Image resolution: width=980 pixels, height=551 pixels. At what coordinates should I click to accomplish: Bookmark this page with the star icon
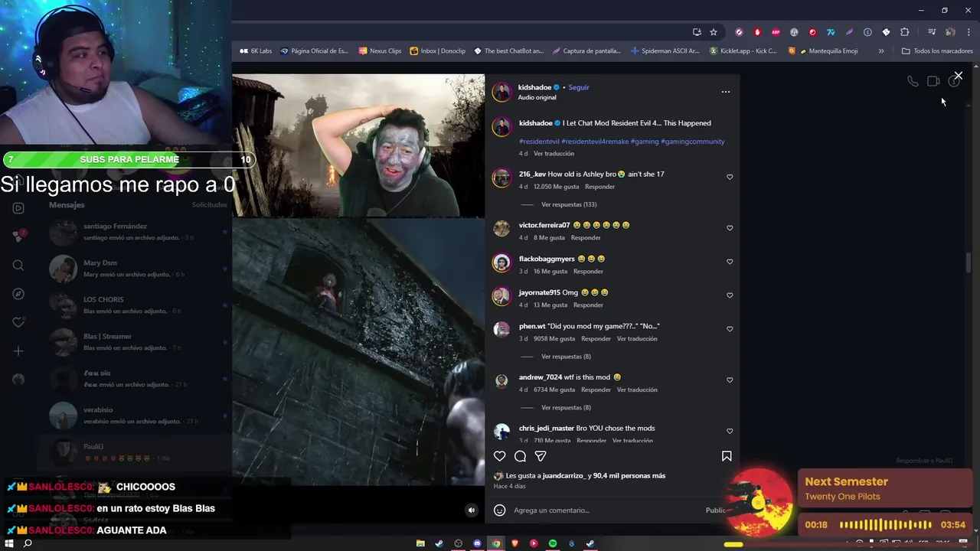pos(714,32)
